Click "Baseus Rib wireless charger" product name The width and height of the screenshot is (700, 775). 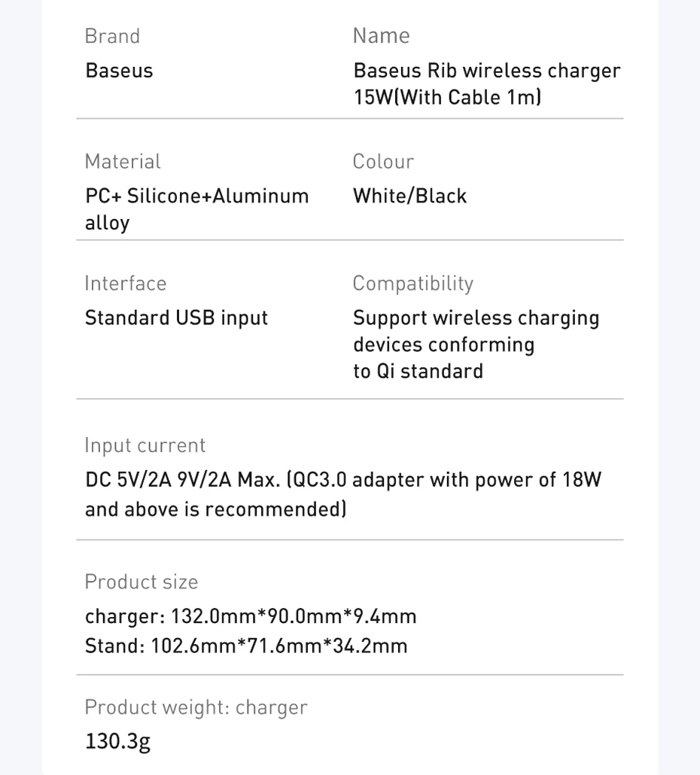pos(486,71)
